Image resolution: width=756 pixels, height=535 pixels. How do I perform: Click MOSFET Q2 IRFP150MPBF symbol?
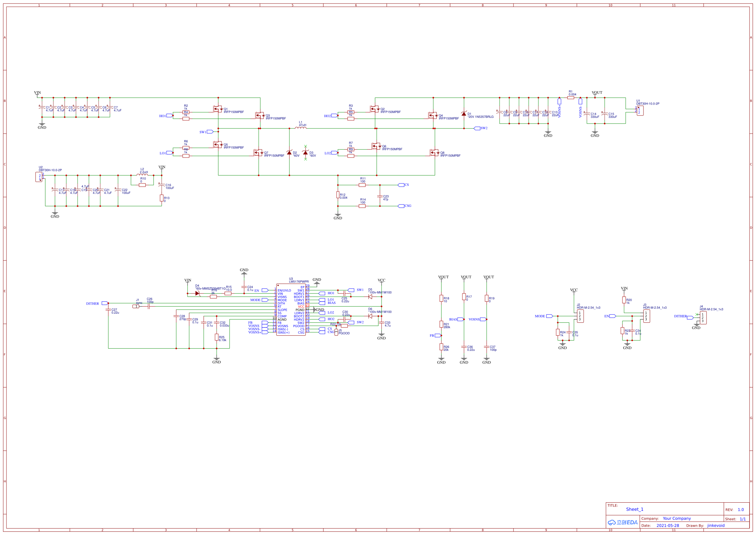coord(374,109)
